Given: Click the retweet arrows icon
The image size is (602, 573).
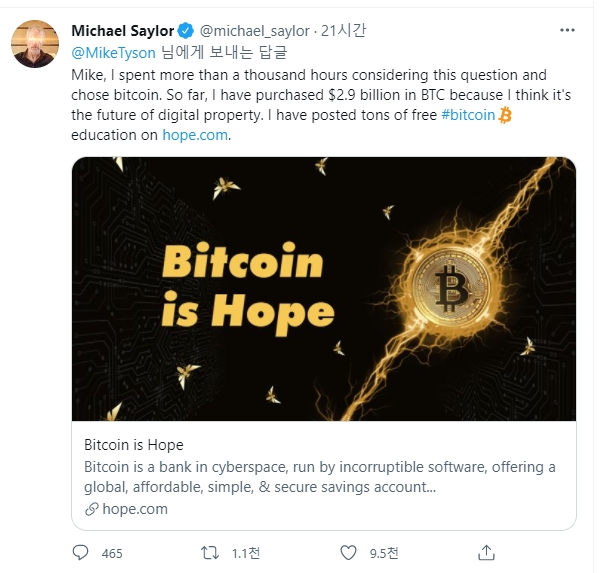Looking at the screenshot, I should click(210, 552).
